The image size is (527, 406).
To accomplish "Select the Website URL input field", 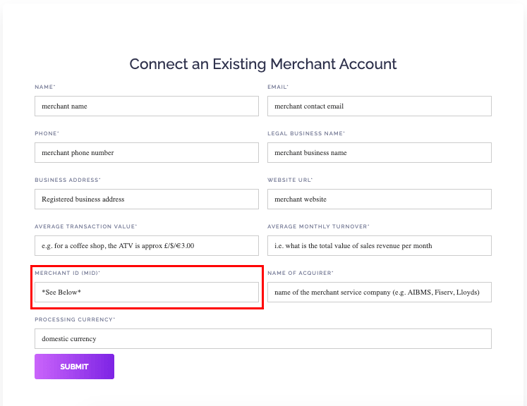I will 379,199.
